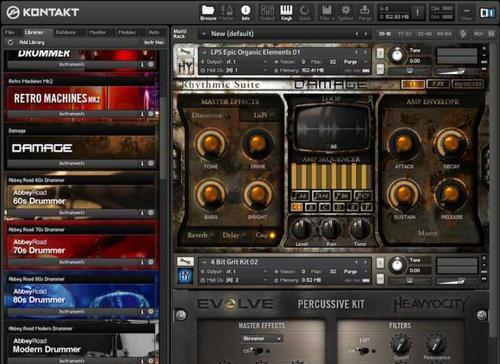500x364 pixels.
Task: Toggle the Delay effect
Action: click(x=233, y=235)
